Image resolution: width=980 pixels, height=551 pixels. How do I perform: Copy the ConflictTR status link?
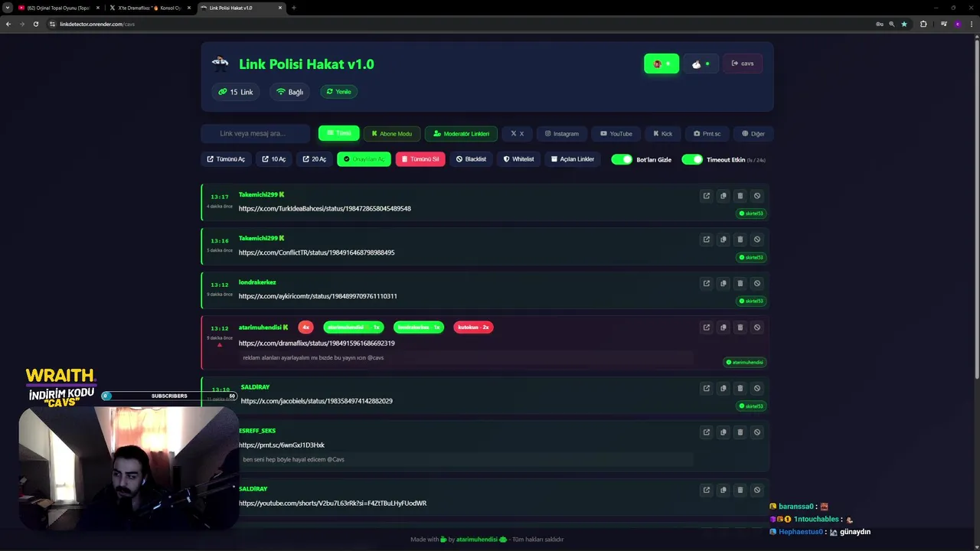[x=723, y=240]
